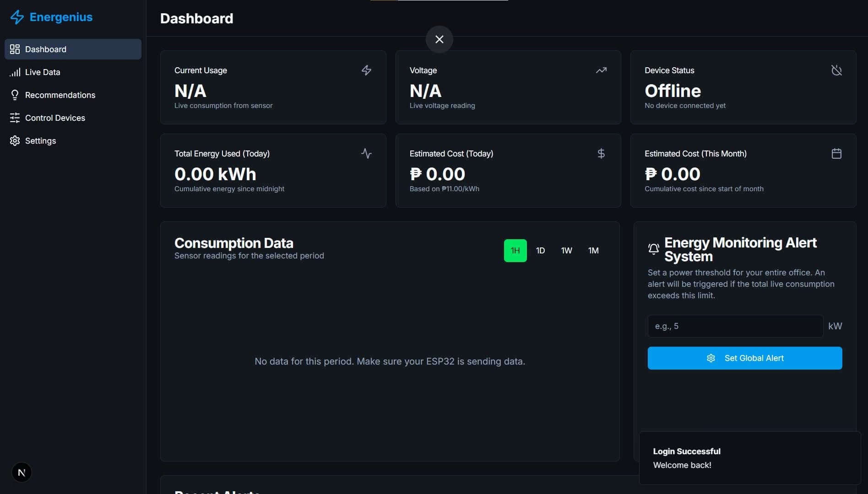The width and height of the screenshot is (868, 494).
Task: Open the Live Data page
Action: 73,72
